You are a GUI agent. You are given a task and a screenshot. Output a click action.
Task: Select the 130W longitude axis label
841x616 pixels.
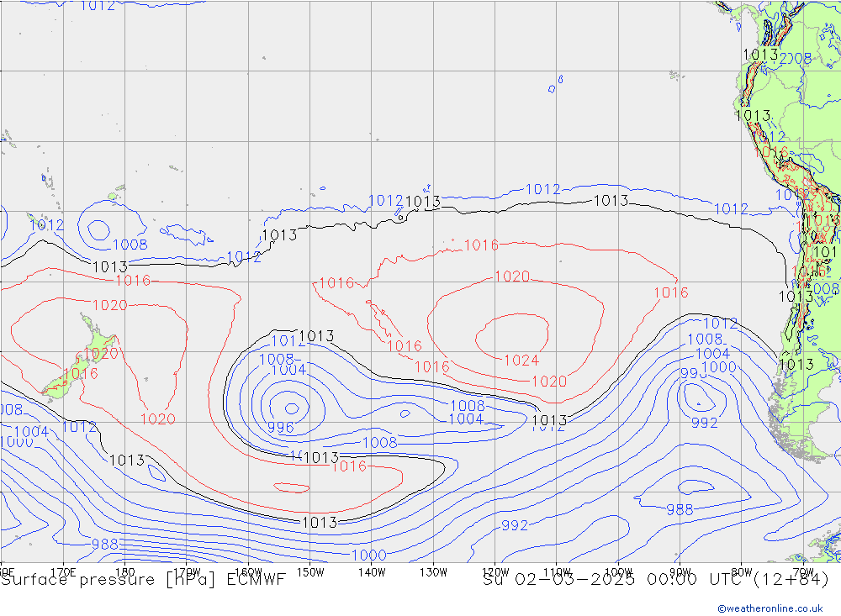tap(432, 571)
